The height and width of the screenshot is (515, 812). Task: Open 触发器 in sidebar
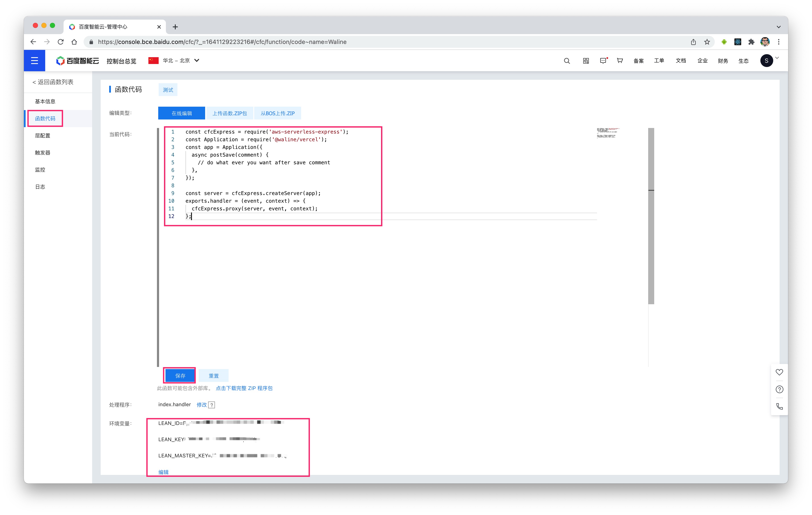click(x=42, y=153)
